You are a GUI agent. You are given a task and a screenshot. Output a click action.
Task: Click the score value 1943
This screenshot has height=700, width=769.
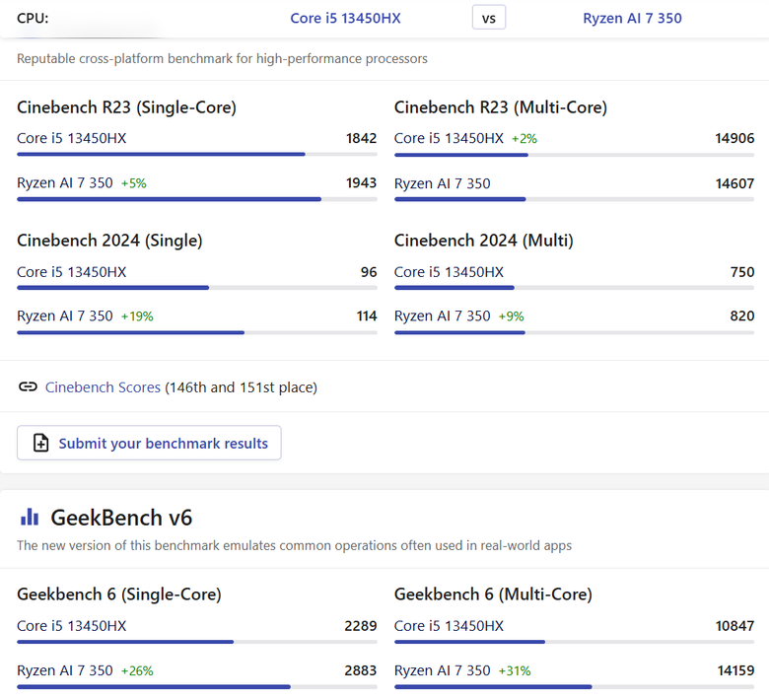pyautogui.click(x=362, y=183)
